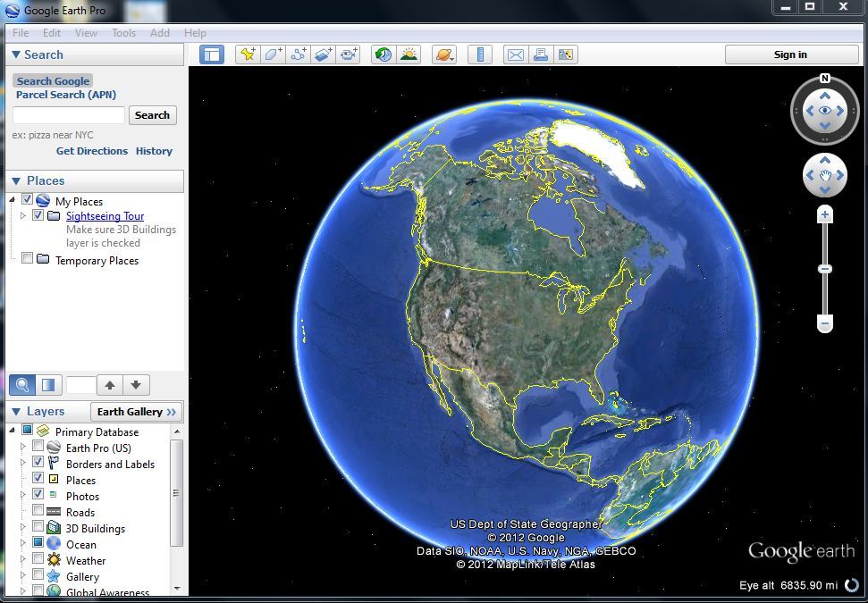Viewport: 868px width, 603px height.
Task: Expand the Sightseeing Tour folder
Action: pos(23,216)
